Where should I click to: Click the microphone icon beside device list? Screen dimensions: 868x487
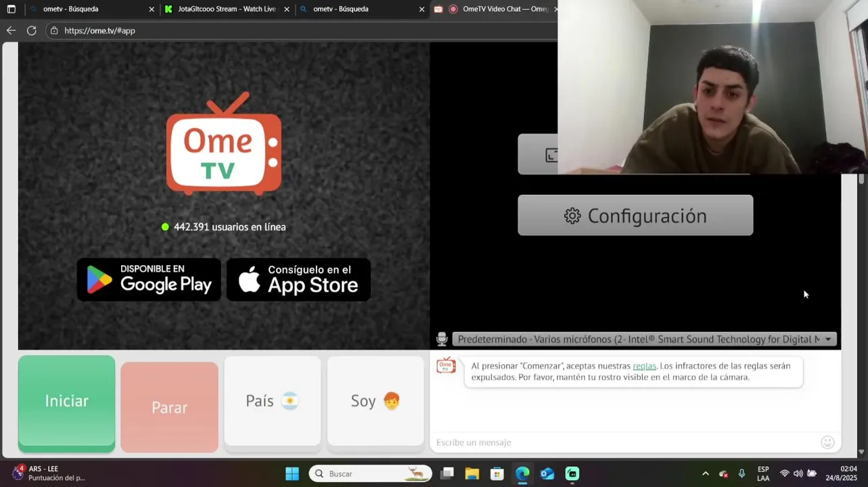tap(442, 339)
